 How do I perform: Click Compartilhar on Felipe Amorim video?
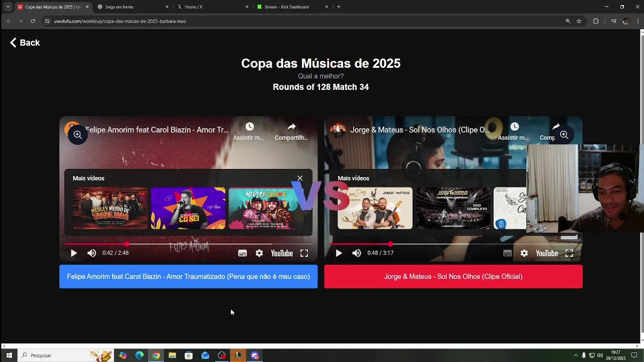tap(291, 131)
